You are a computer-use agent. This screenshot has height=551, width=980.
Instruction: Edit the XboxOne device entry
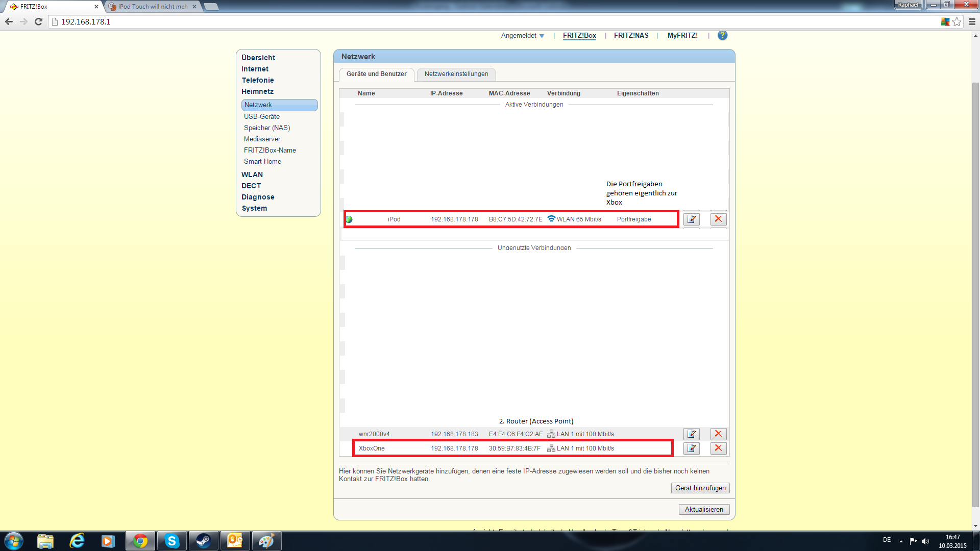[x=692, y=448]
